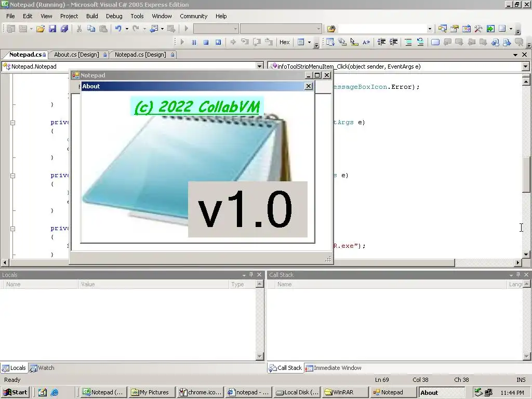Open the Undo history dropdown arrow
Screen dimensions: 532x399
(x=127, y=29)
